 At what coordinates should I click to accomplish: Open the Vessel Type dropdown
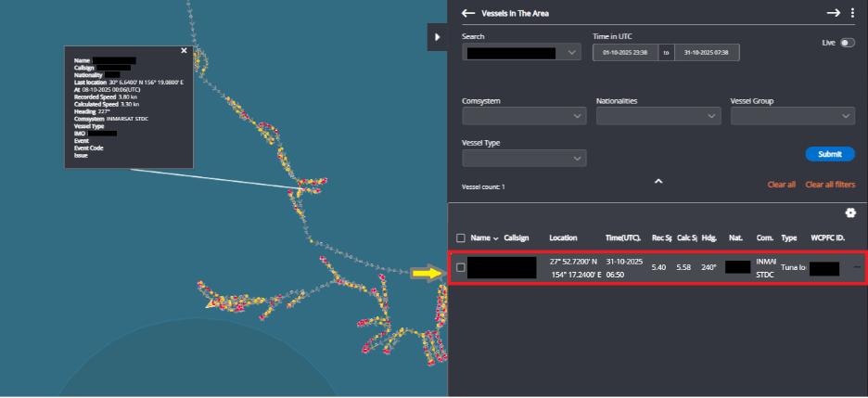524,158
